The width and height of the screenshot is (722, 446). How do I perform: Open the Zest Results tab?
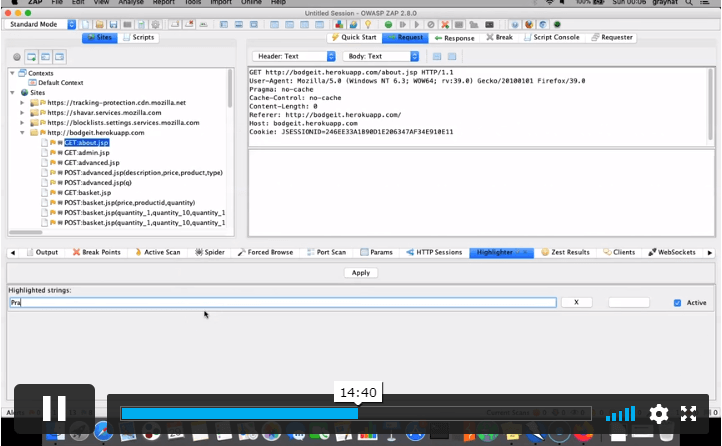pos(565,252)
